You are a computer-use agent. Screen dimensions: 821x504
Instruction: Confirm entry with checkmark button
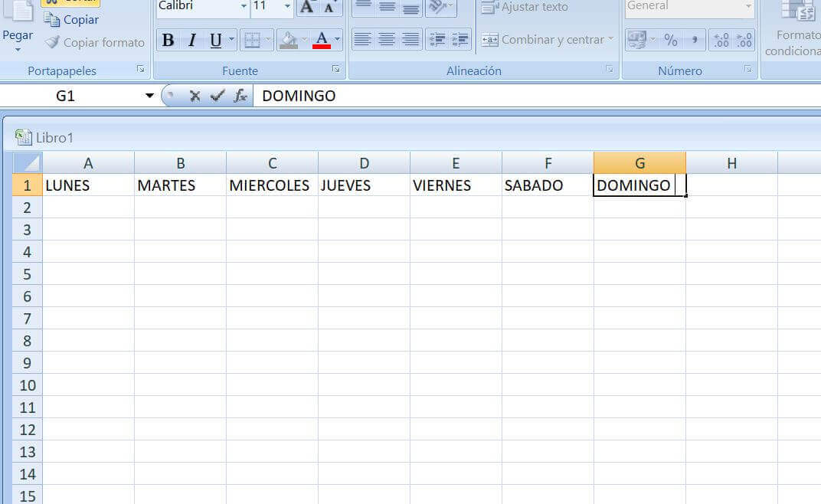pos(218,96)
